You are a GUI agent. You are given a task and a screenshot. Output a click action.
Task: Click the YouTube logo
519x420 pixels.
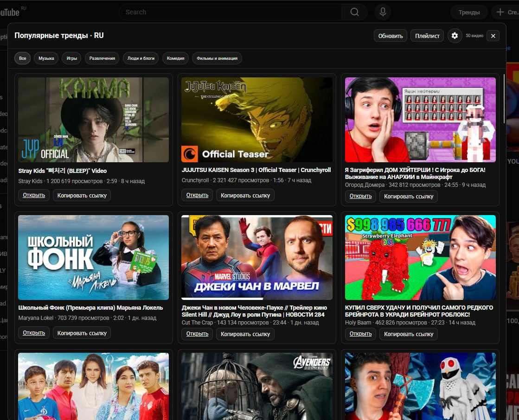coord(10,12)
